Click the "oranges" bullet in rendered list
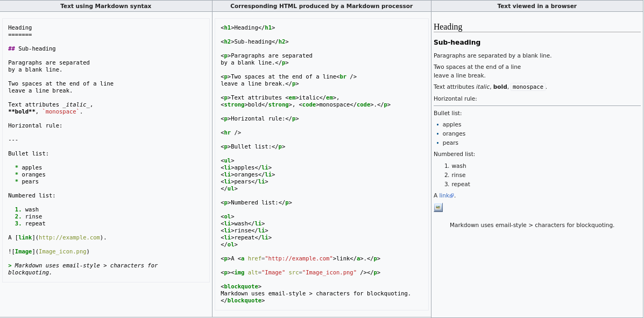 coord(454,133)
